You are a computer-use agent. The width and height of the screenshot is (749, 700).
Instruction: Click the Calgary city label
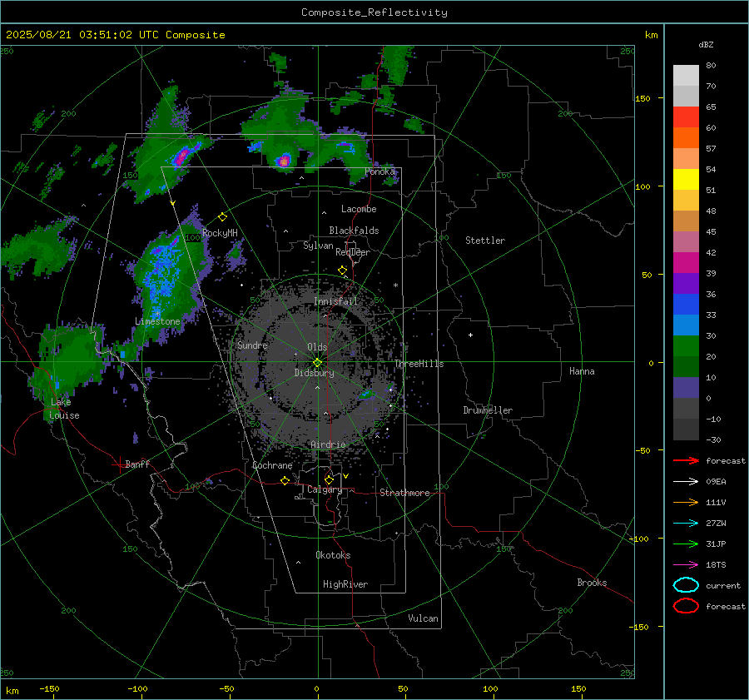coord(325,489)
